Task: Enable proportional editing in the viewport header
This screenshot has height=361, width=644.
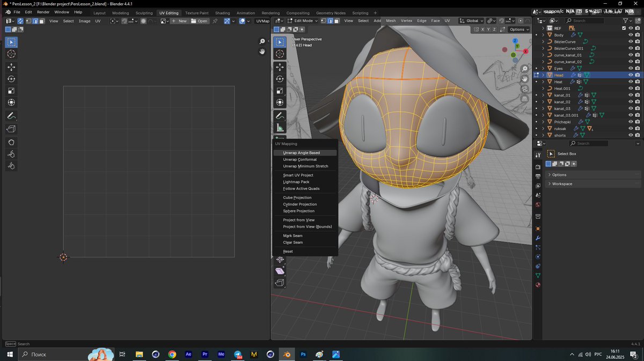Action: pyautogui.click(x=521, y=20)
